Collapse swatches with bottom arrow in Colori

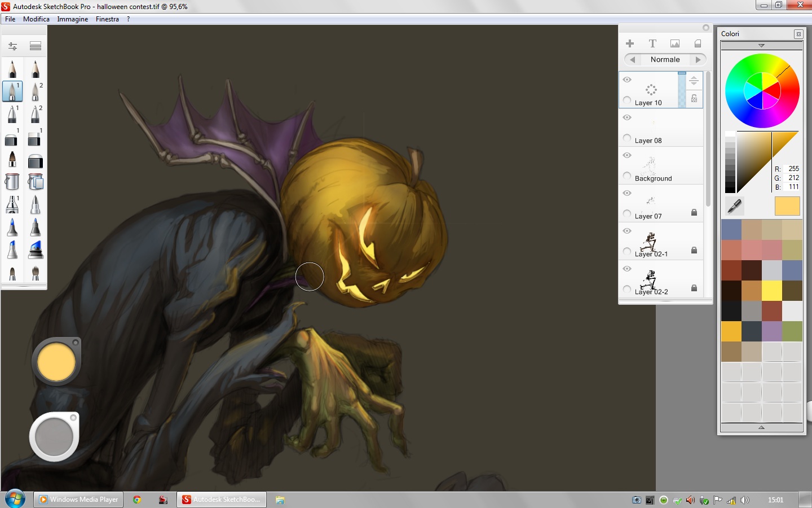coord(761,427)
